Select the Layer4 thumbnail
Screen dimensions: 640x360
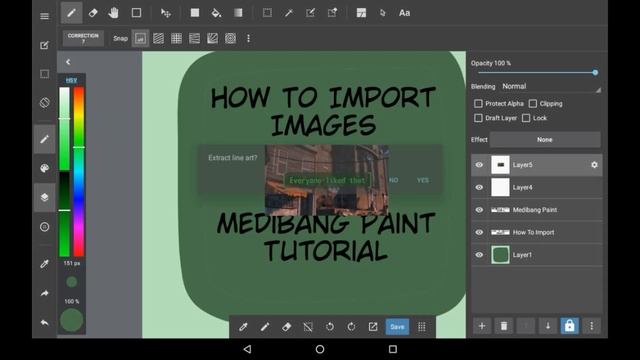(x=500, y=187)
